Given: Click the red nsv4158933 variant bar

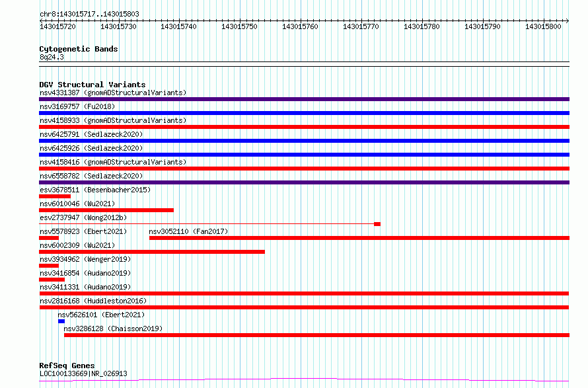Looking at the screenshot, I should pos(304,127).
